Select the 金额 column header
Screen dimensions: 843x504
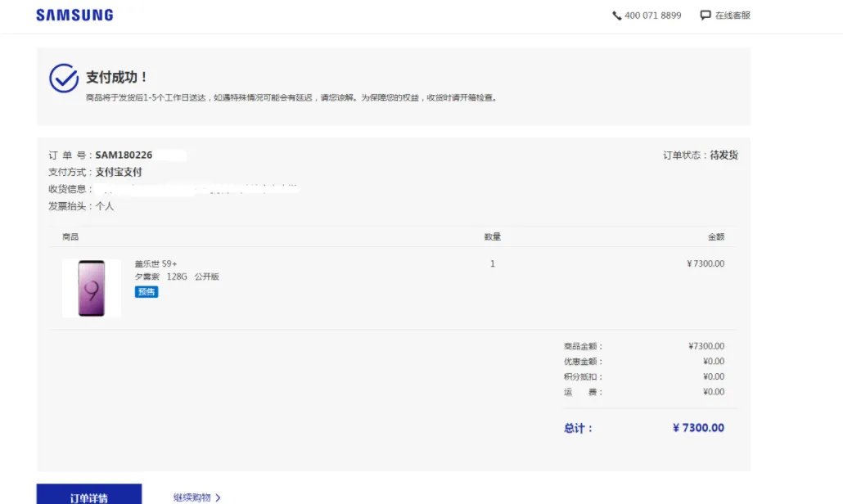point(716,236)
